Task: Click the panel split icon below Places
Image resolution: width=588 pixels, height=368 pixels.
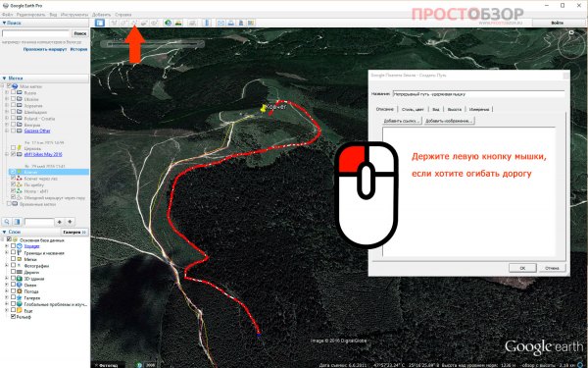Action: [17, 222]
